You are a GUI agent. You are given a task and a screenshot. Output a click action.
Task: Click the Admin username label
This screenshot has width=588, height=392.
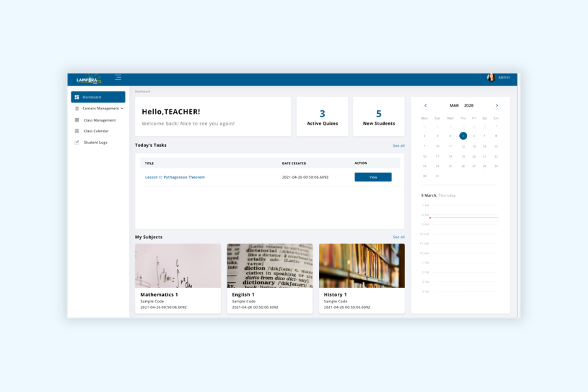coord(504,77)
